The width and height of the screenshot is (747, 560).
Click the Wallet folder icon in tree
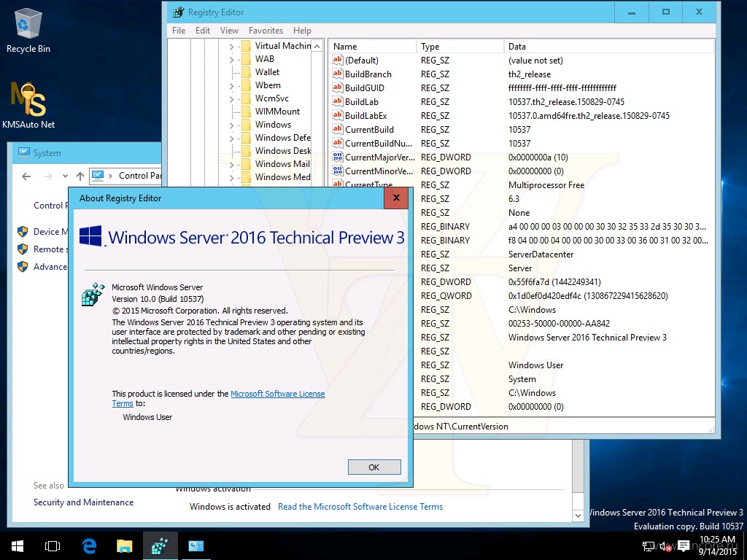(246, 72)
